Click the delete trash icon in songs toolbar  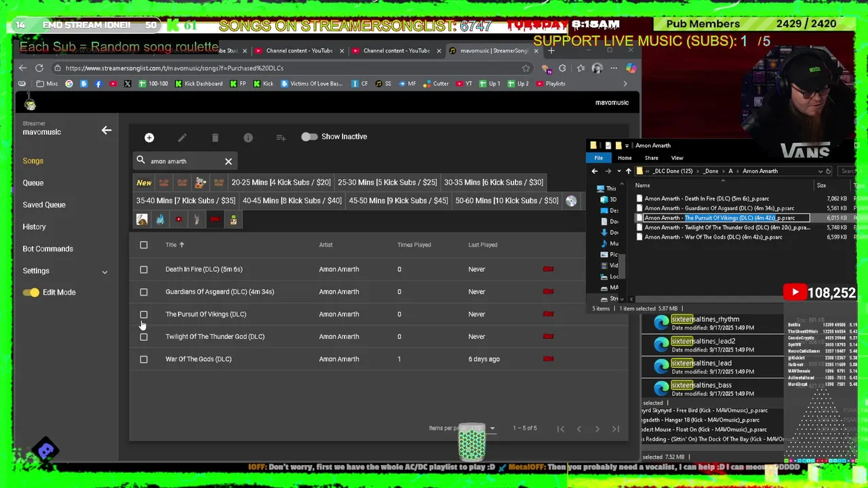click(215, 138)
